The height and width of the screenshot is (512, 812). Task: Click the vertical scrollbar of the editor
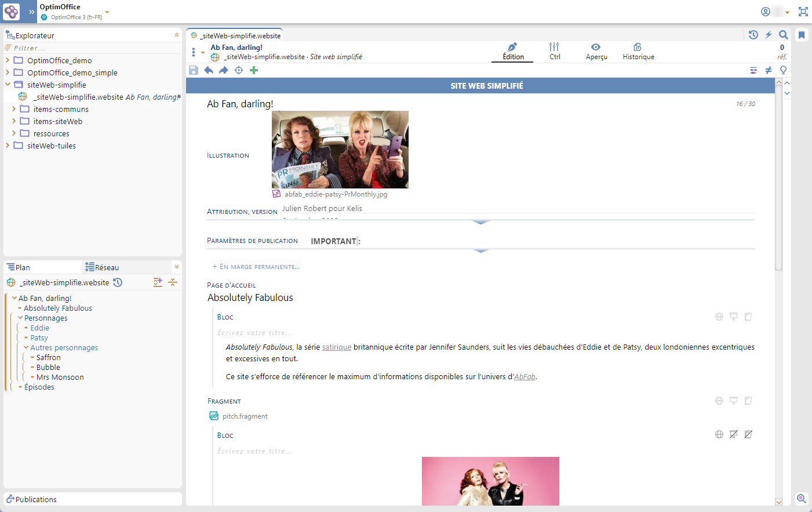tap(778, 174)
